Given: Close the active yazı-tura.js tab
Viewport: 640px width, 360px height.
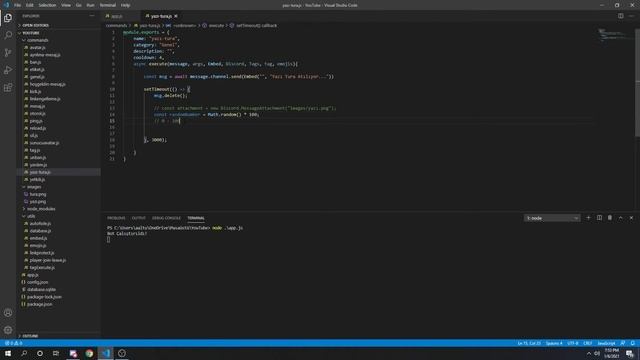Looking at the screenshot, I should pos(176,16).
